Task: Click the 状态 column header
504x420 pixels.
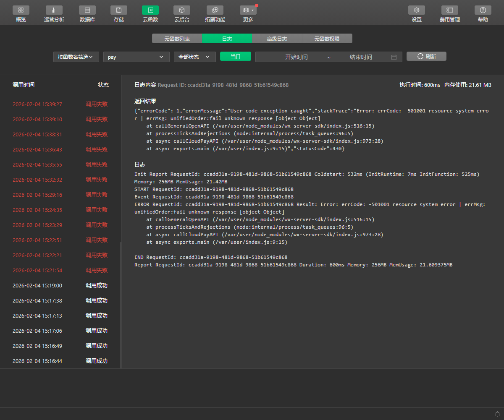Action: pos(103,85)
